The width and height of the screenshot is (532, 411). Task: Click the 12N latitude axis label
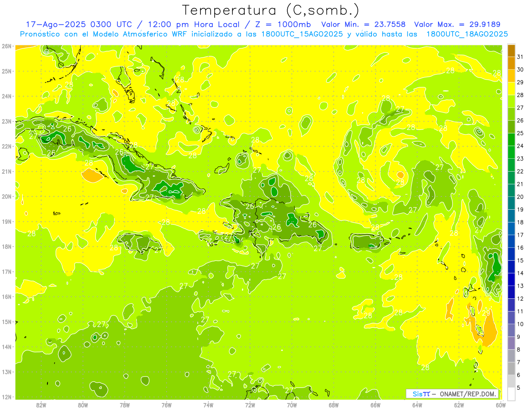point(7,397)
